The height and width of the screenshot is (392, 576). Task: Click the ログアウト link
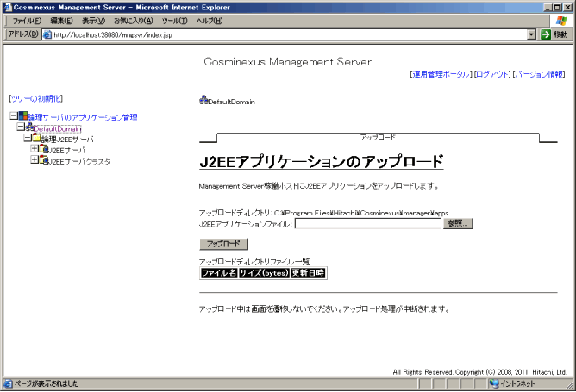coord(492,74)
